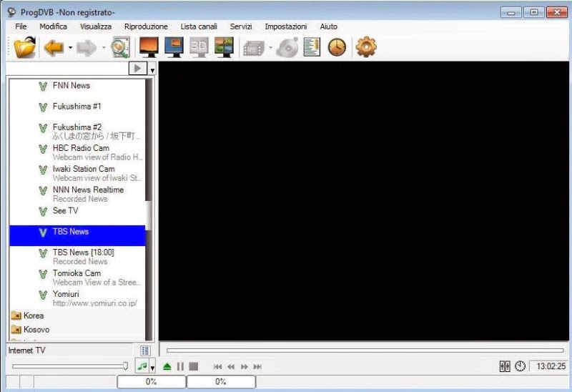The width and height of the screenshot is (572, 392).
Task: Open the audio track dropdown arrow
Action: [152, 367]
